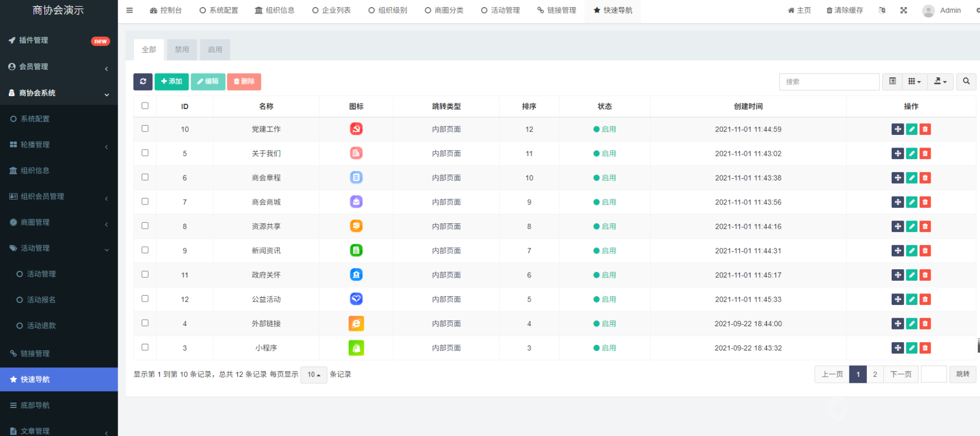Image resolution: width=980 pixels, height=436 pixels.
Task: Click the delete icon for 小程序
Action: point(925,348)
